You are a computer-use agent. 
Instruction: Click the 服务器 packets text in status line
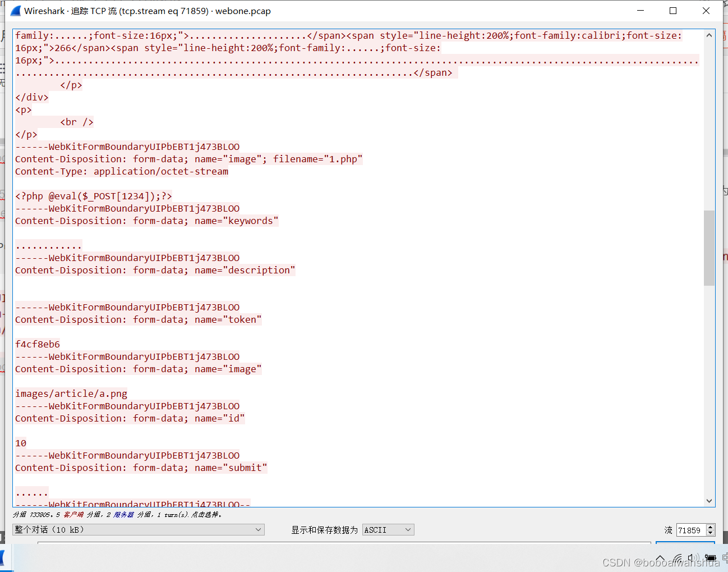pos(123,514)
